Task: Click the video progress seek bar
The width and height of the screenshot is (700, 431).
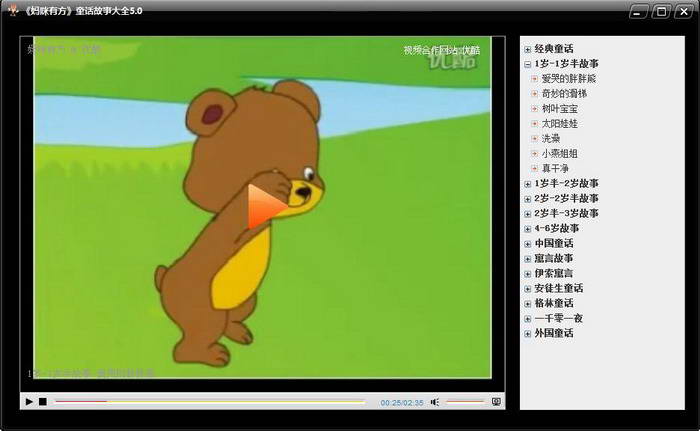Action: tap(209, 402)
